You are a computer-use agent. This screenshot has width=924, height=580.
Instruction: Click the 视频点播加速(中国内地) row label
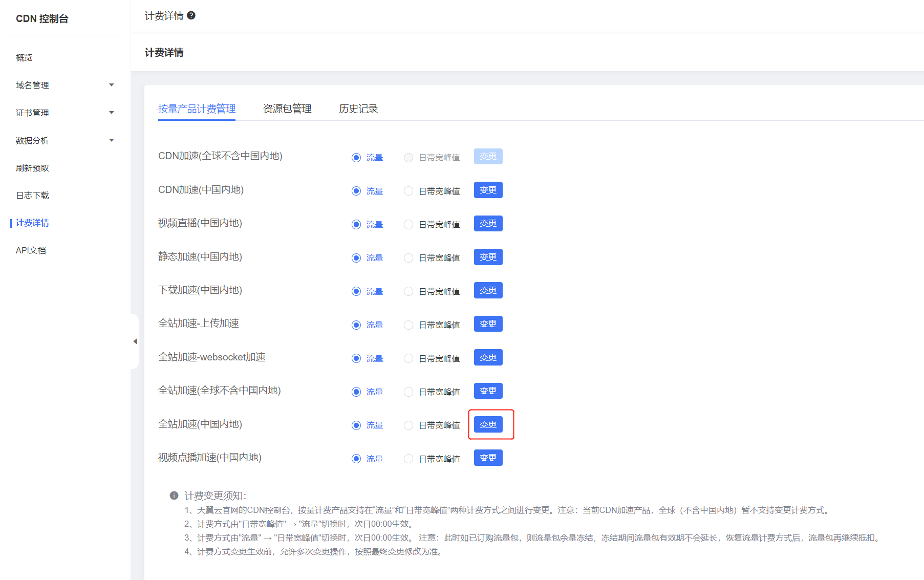click(x=210, y=458)
